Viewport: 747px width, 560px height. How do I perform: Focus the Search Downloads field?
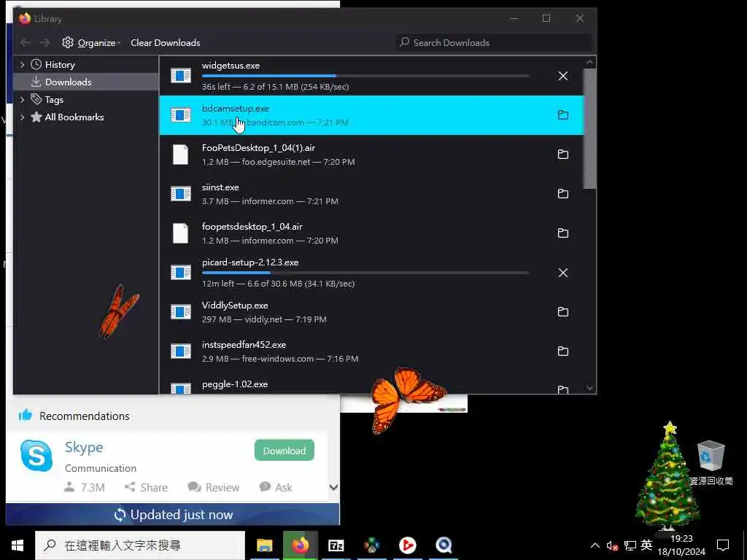point(494,43)
